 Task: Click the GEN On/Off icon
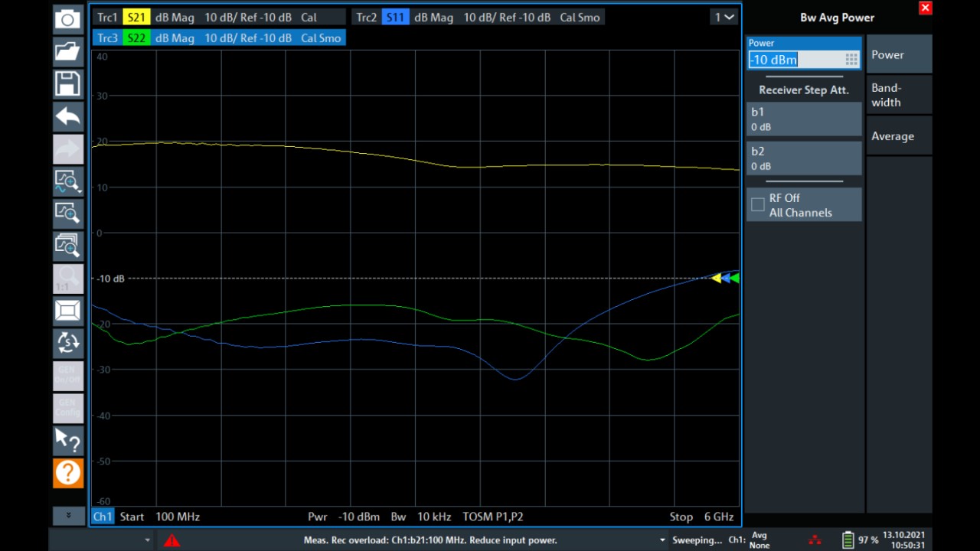point(67,376)
